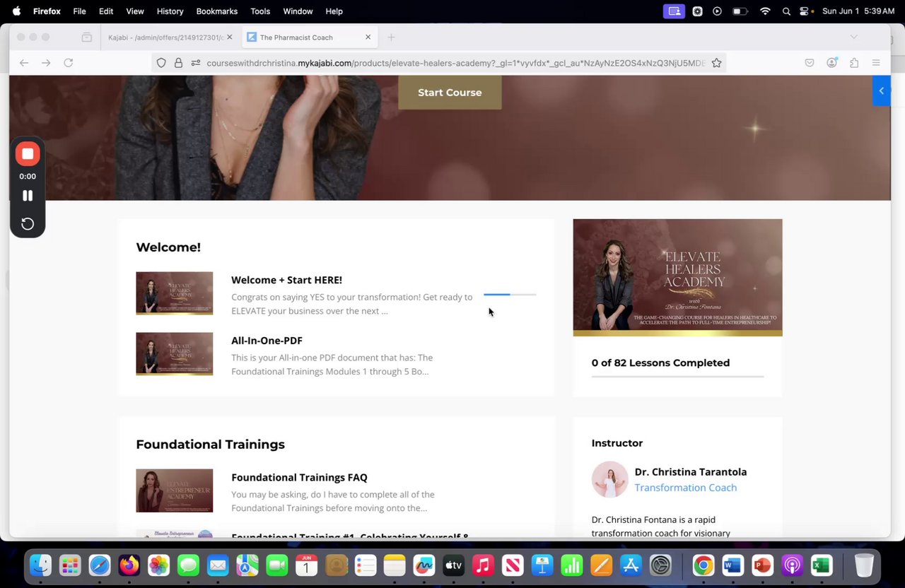This screenshot has height=588, width=905.
Task: Open the Firefox menu in menu bar
Action: (47, 11)
